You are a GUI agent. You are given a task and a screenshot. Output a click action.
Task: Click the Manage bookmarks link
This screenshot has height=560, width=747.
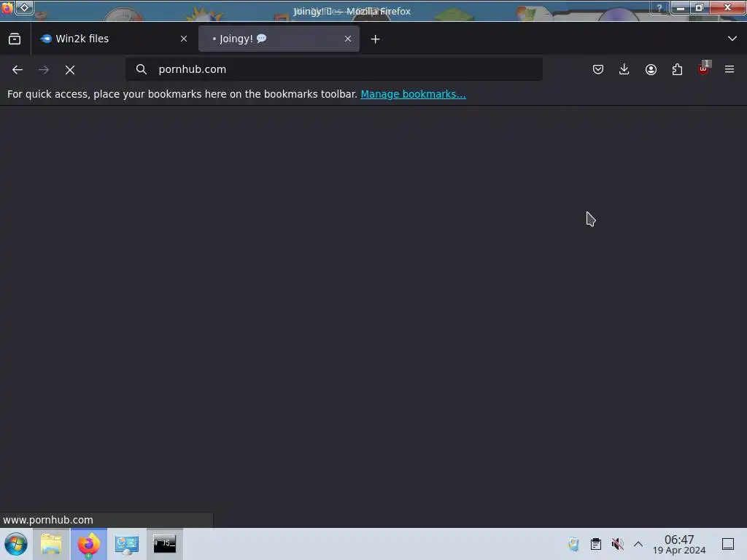click(413, 94)
